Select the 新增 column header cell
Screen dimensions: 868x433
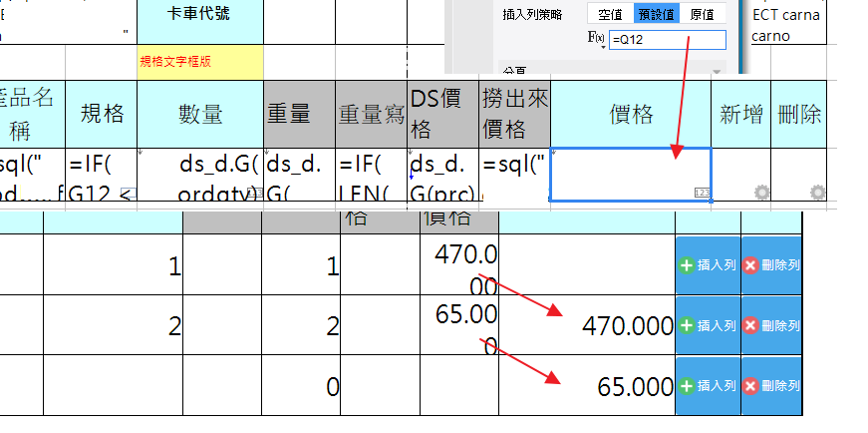coord(741,114)
